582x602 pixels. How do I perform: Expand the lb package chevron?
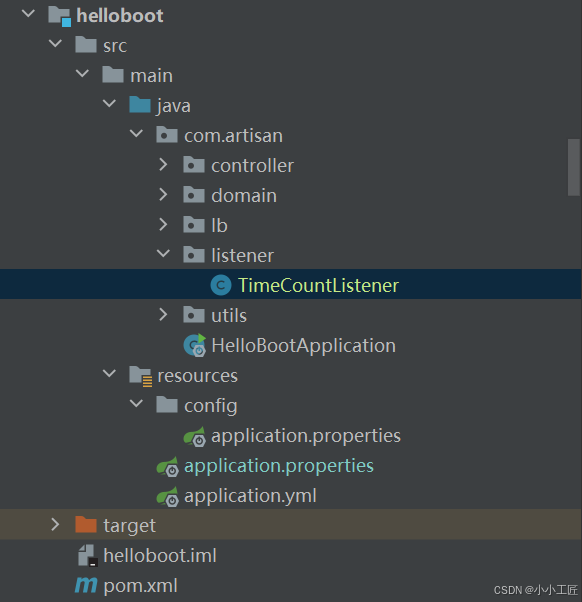pyautogui.click(x=163, y=224)
